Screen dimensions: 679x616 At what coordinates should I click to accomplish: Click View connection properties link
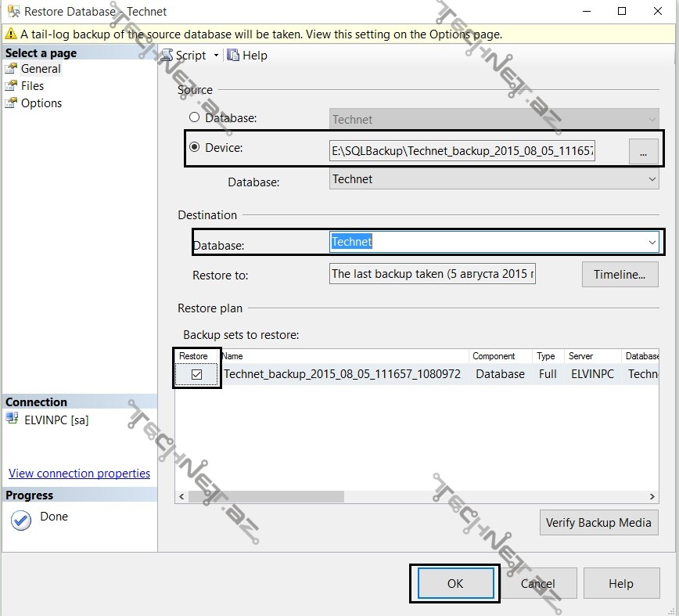79,474
